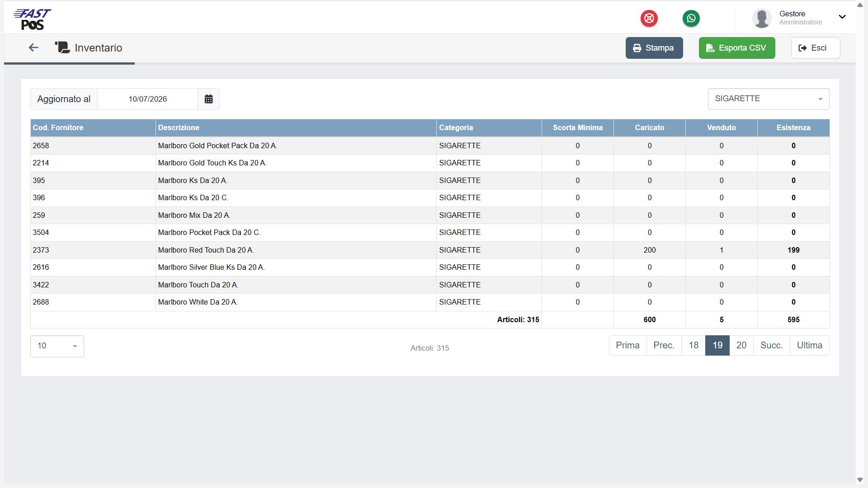Viewport: 868px width, 488px height.
Task: Select row Marlboro Mix Da 20 A.
Action: coord(430,216)
